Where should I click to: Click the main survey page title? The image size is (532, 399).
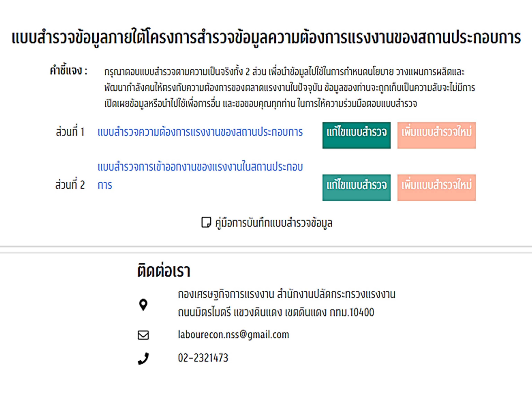point(266,38)
